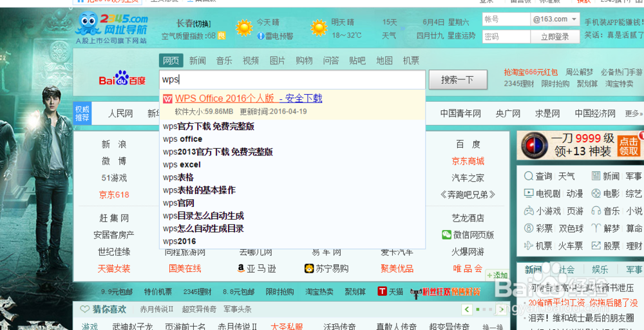Click the Suning icon next to 苏宁易购

(x=309, y=269)
